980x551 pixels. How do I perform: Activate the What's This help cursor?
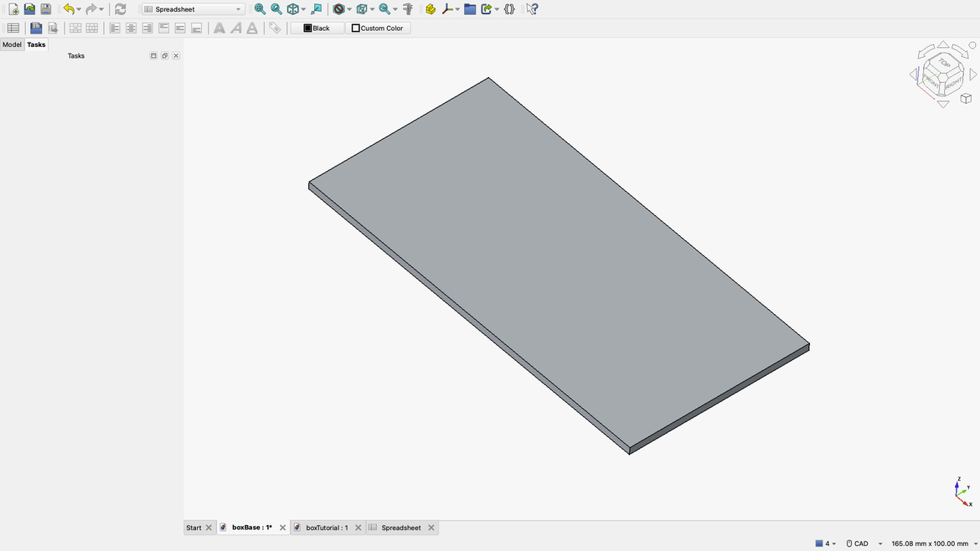(x=531, y=8)
